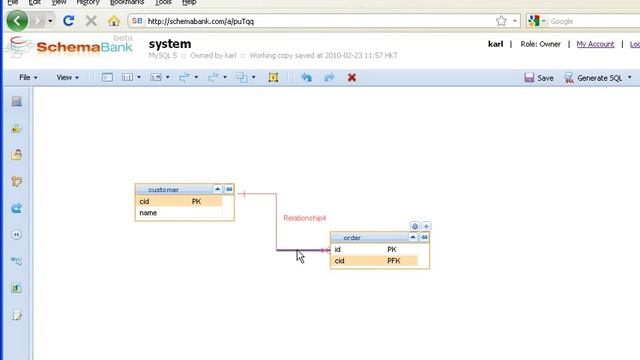The height and width of the screenshot is (360, 640).
Task: Click the gear icon above order table
Action: [x=415, y=226]
